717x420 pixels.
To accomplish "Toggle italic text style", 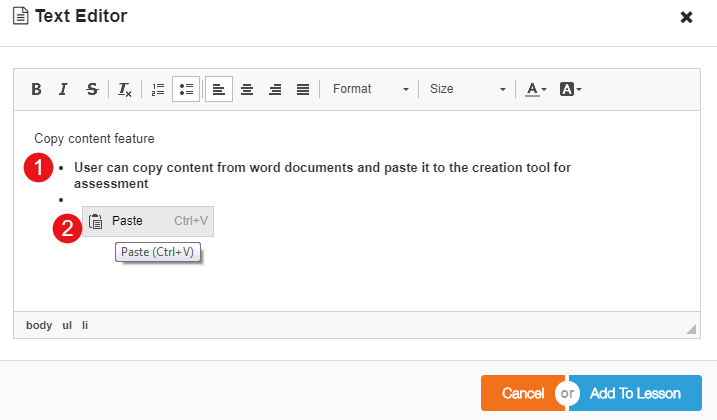I will point(63,89).
